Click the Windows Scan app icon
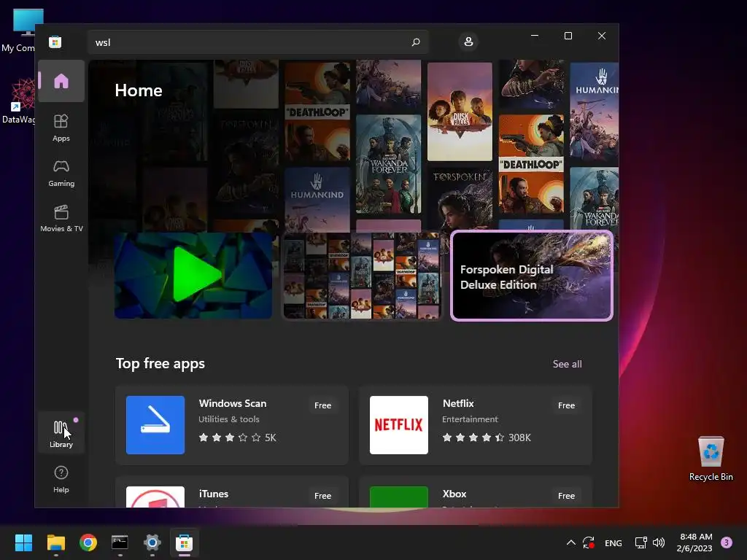 (155, 425)
